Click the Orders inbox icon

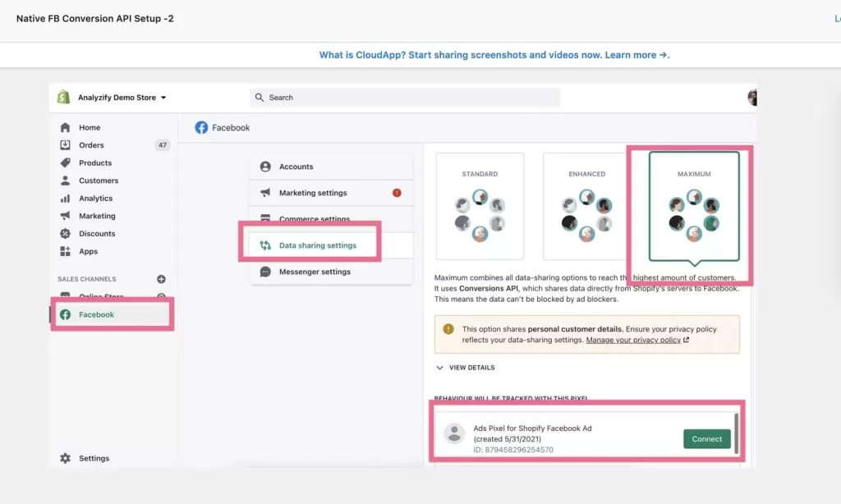coord(66,145)
